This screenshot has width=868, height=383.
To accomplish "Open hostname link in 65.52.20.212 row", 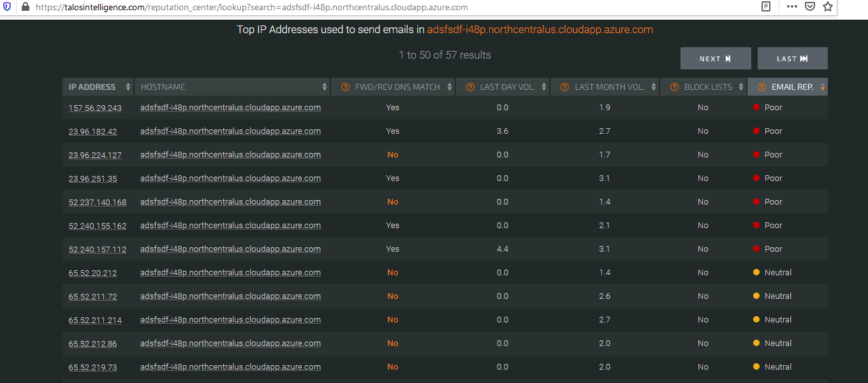I will 230,273.
